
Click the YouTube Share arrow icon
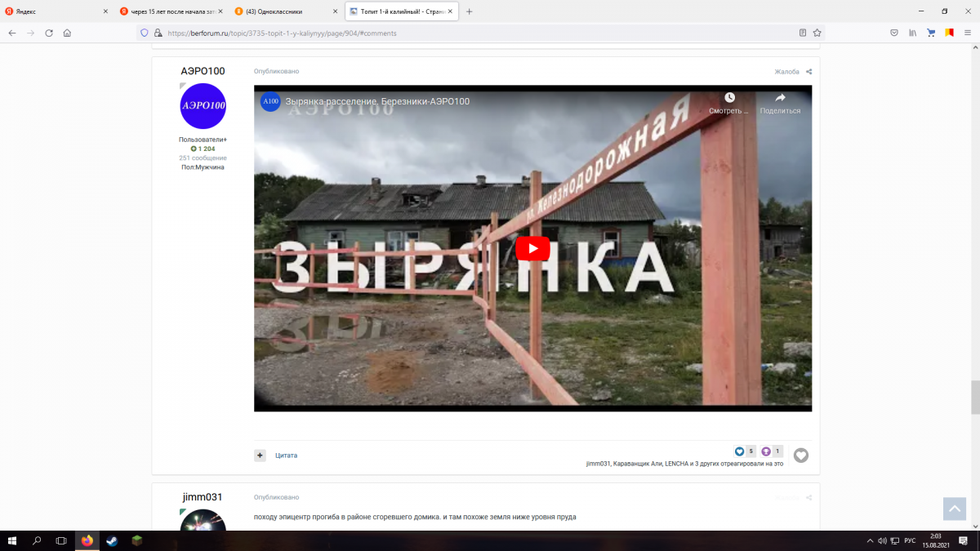(779, 98)
